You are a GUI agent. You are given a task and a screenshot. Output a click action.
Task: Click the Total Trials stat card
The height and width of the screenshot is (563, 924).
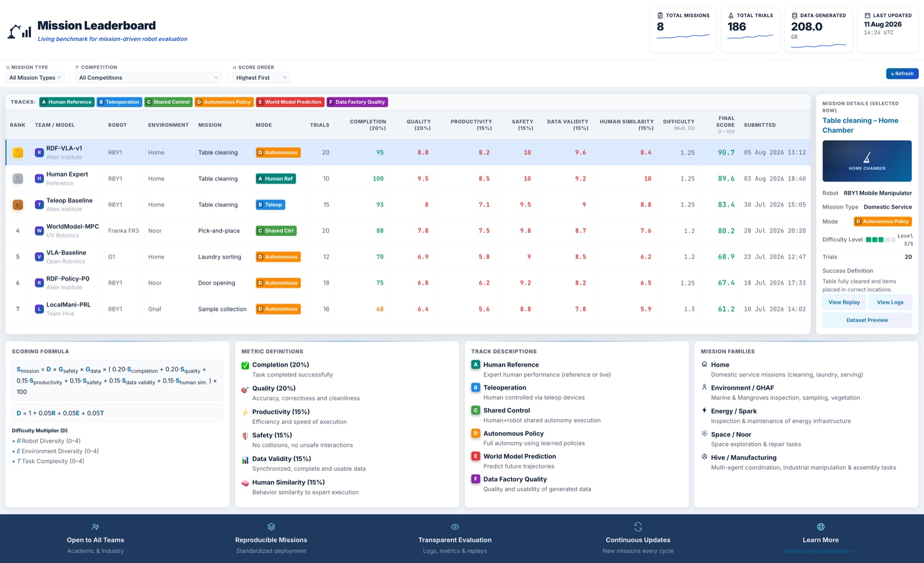point(750,30)
